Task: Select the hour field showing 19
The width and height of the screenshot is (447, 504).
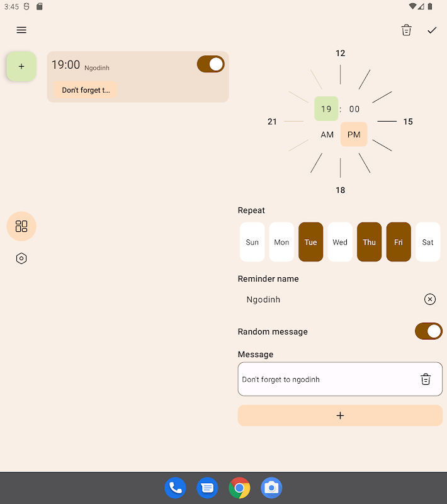Action: pos(326,109)
